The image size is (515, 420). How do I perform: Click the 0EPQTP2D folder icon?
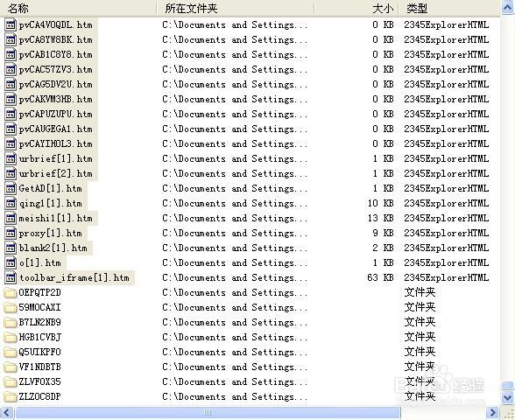coord(11,292)
